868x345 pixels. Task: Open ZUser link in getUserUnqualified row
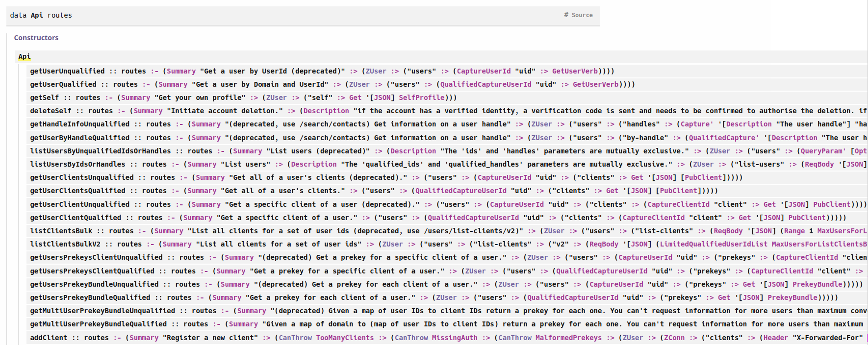click(376, 71)
